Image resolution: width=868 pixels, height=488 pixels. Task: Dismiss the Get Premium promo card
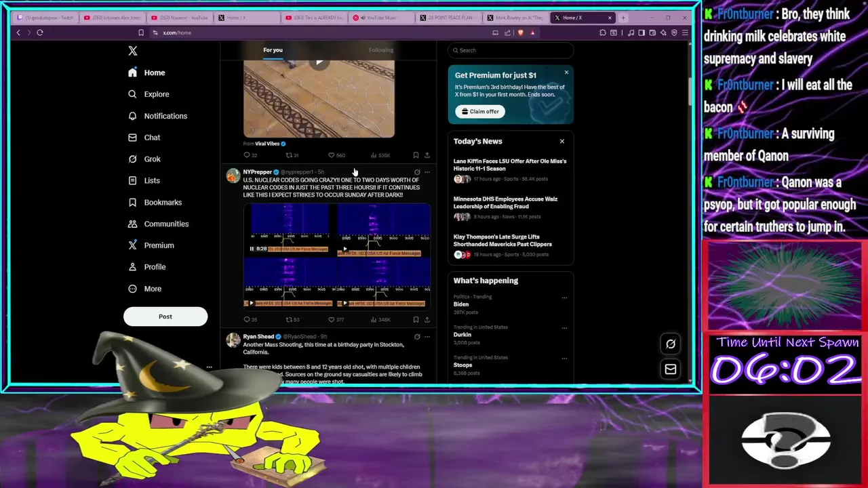click(566, 73)
